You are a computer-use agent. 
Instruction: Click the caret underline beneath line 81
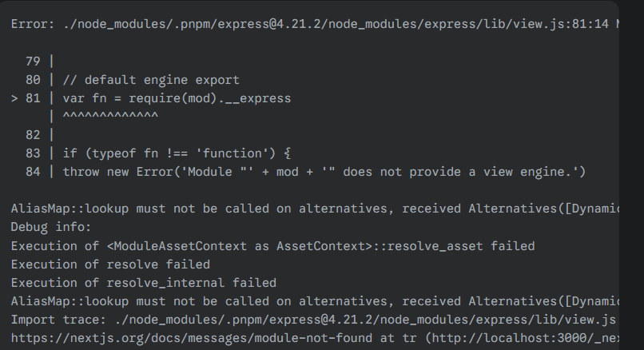(110, 117)
